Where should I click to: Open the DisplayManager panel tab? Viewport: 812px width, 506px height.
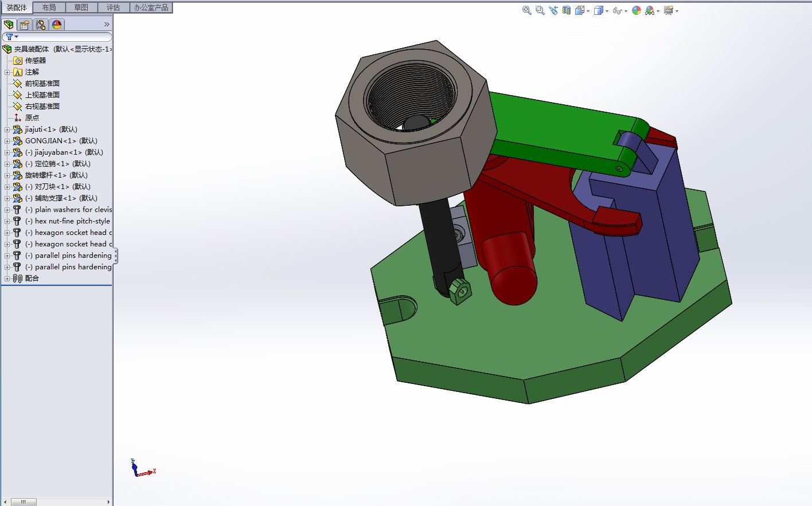57,25
